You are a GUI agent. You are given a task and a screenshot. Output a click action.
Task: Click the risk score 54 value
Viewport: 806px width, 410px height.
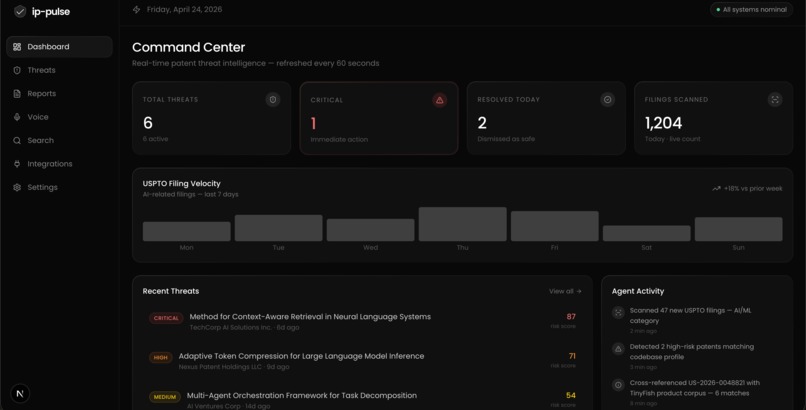(571, 395)
